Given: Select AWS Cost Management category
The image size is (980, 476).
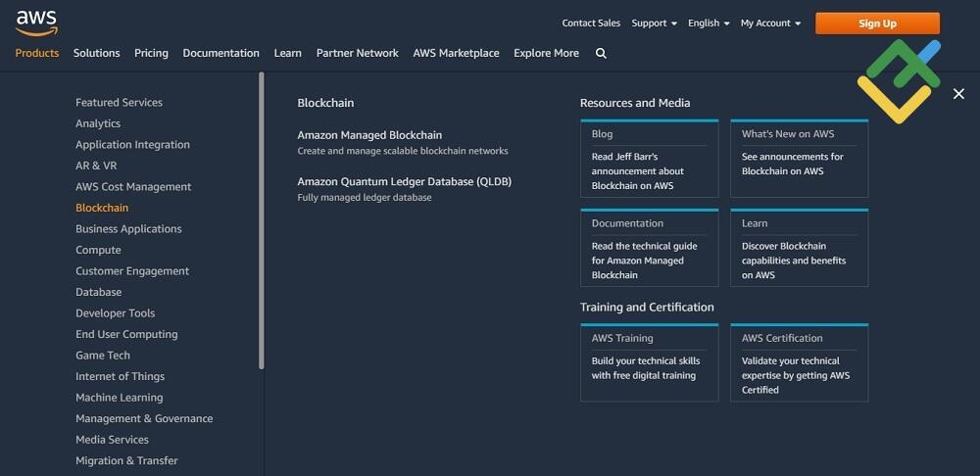Looking at the screenshot, I should point(133,187).
